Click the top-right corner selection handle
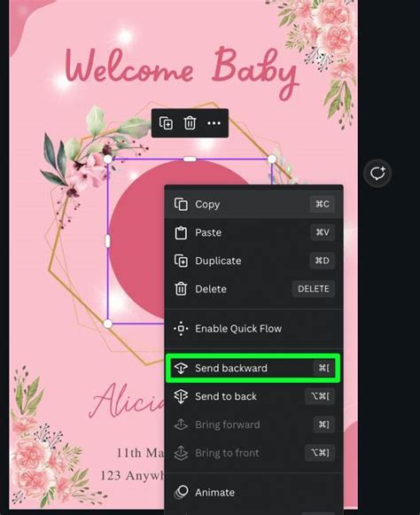This screenshot has width=420, height=515. (x=272, y=160)
